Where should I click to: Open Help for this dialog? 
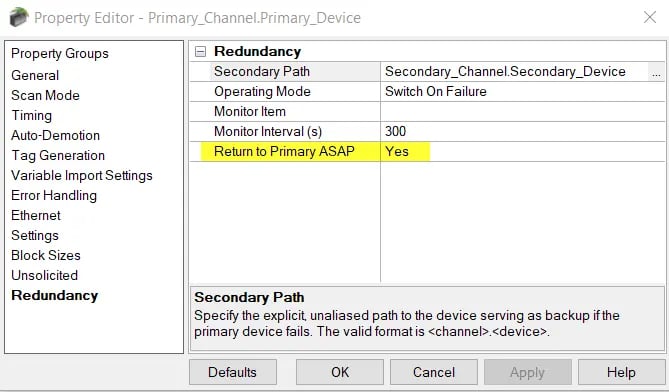coord(622,372)
